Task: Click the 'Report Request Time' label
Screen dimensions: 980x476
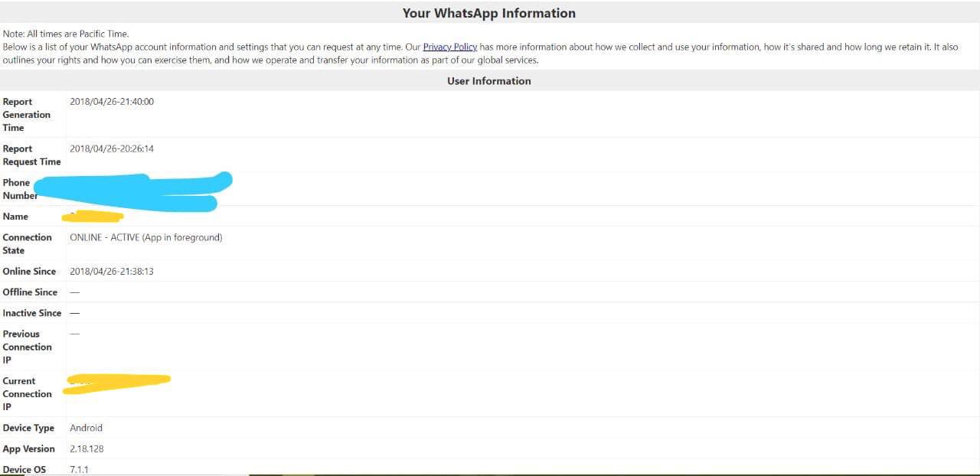Action: 31,155
